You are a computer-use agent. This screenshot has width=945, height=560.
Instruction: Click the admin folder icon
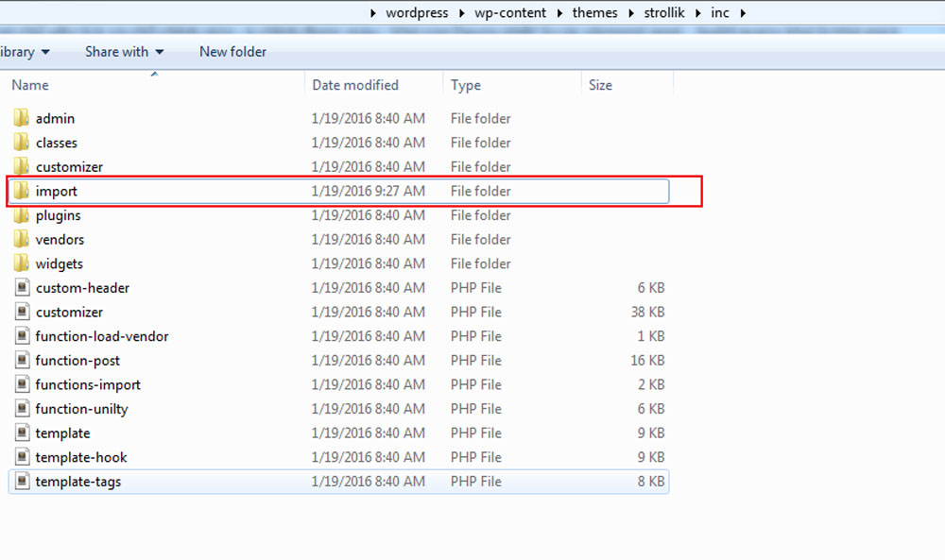coord(23,118)
